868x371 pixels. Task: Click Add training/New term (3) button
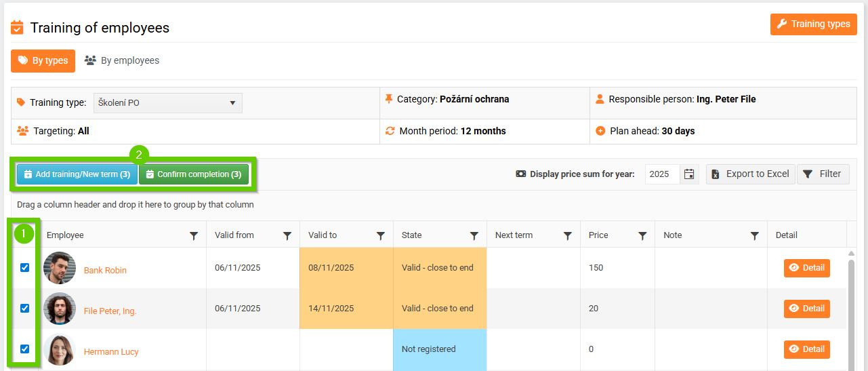[x=77, y=174]
